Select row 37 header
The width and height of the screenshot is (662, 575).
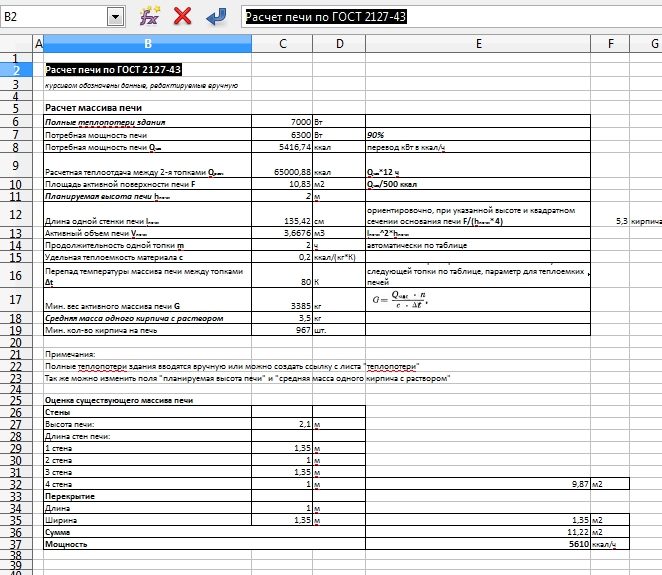tap(16, 544)
